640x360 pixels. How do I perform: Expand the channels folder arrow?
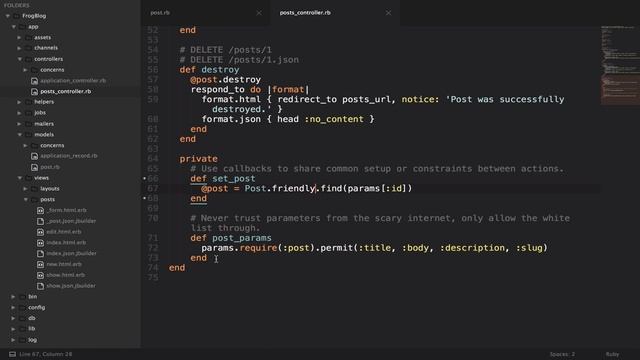(19, 48)
